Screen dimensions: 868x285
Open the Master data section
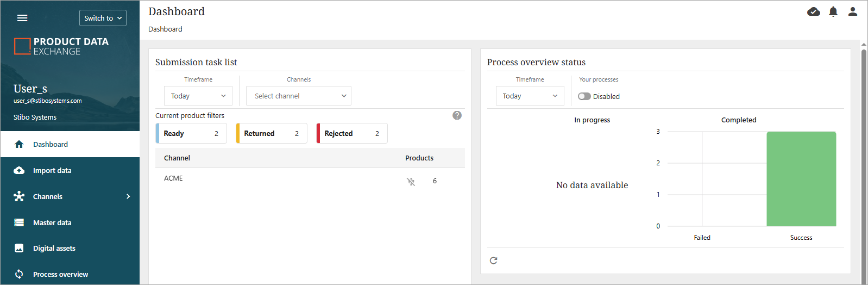[52, 222]
